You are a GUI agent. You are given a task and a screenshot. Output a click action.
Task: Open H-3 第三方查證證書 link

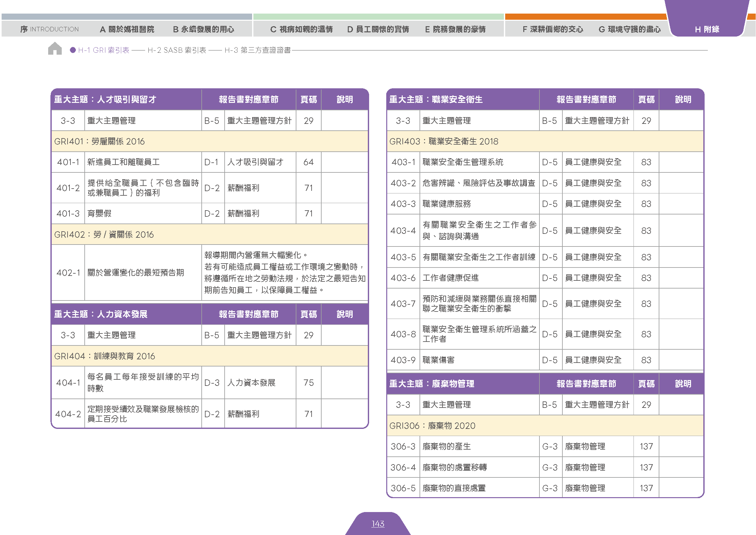(x=258, y=50)
